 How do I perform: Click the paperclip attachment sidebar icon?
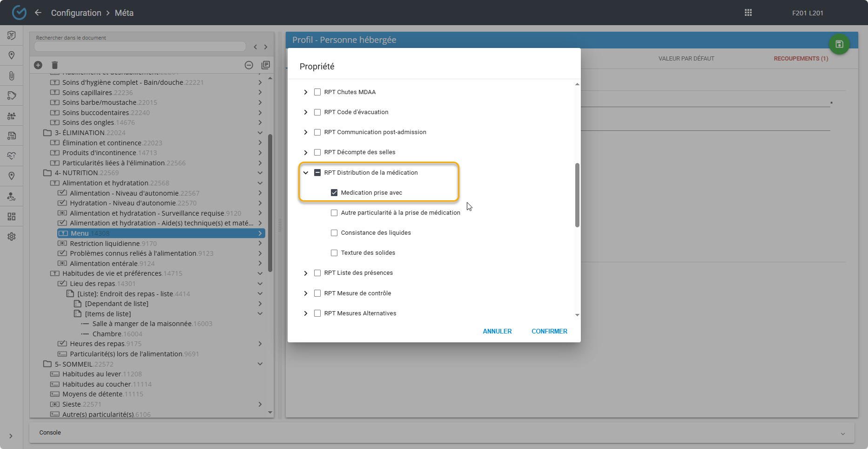point(12,75)
